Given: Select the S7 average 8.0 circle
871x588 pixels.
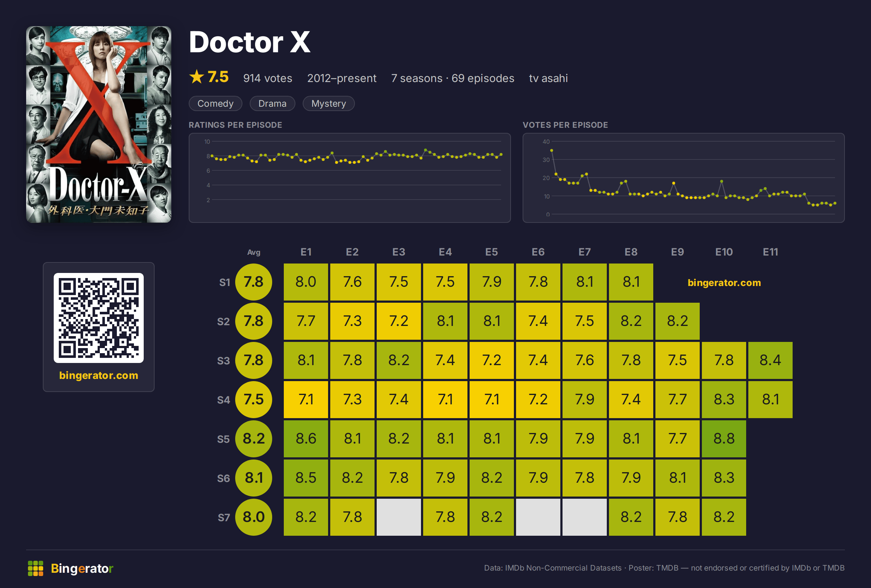Looking at the screenshot, I should (254, 517).
